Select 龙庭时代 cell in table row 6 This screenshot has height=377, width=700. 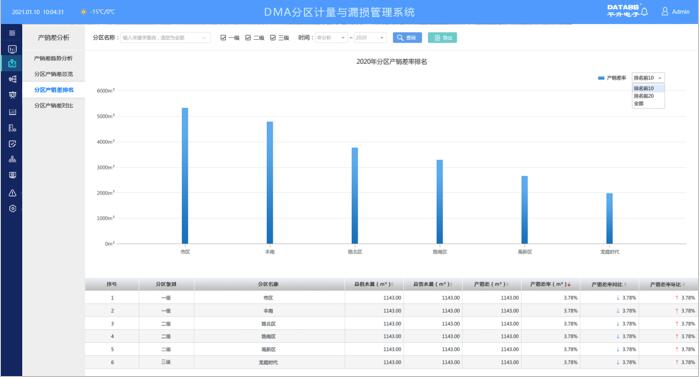268,362
